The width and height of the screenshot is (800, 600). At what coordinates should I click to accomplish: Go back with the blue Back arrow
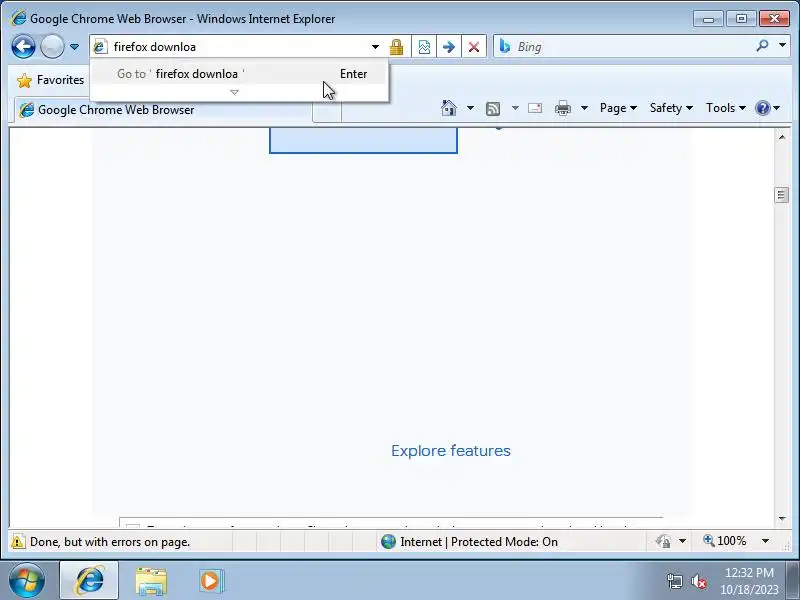(x=23, y=47)
